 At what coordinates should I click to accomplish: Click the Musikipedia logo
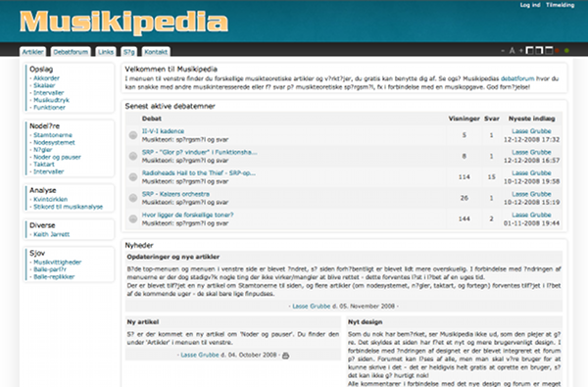tap(123, 23)
